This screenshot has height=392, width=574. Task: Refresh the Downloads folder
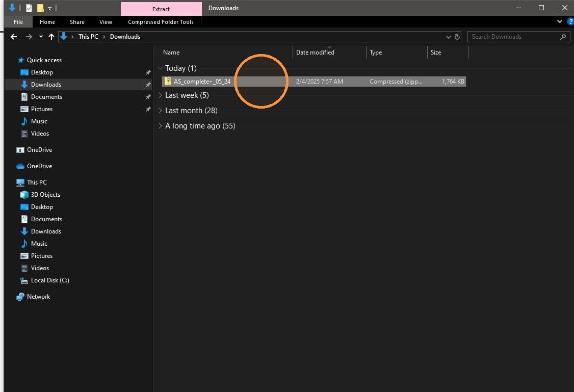tap(457, 37)
